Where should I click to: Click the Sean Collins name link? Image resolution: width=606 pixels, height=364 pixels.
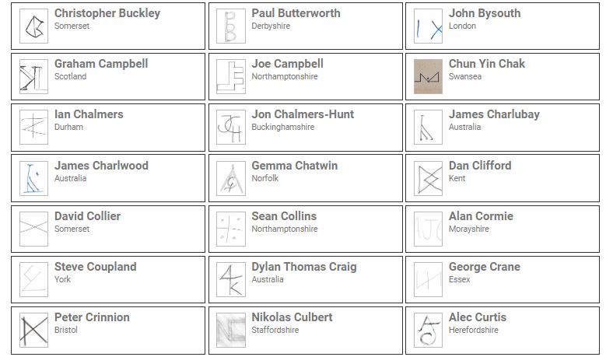coord(284,216)
